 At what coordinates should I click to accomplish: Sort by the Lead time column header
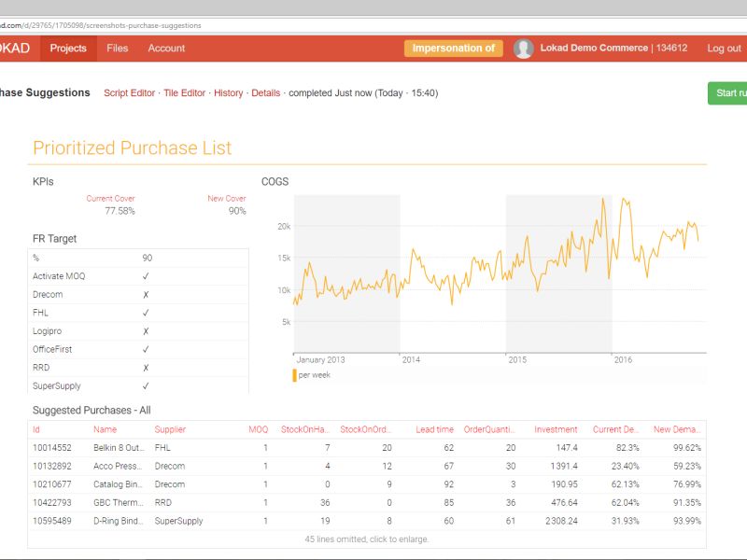pos(434,429)
